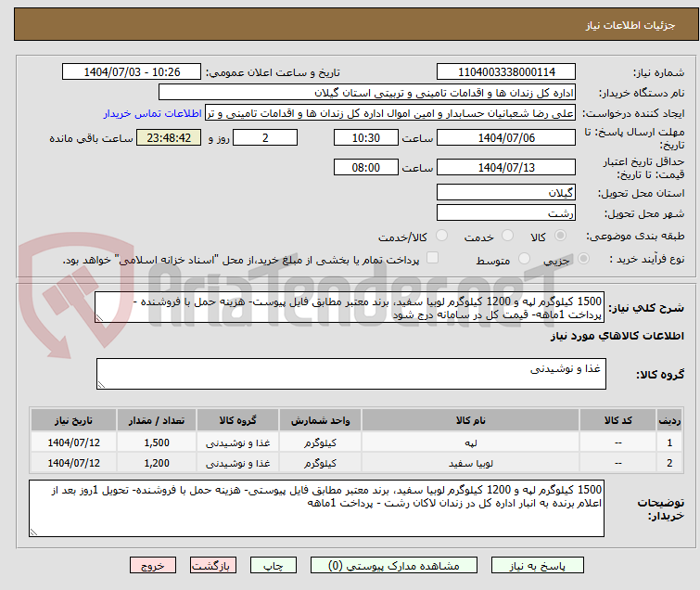
Task: Open مشاهده مدارک پیوستی (0) button
Action: (x=394, y=566)
